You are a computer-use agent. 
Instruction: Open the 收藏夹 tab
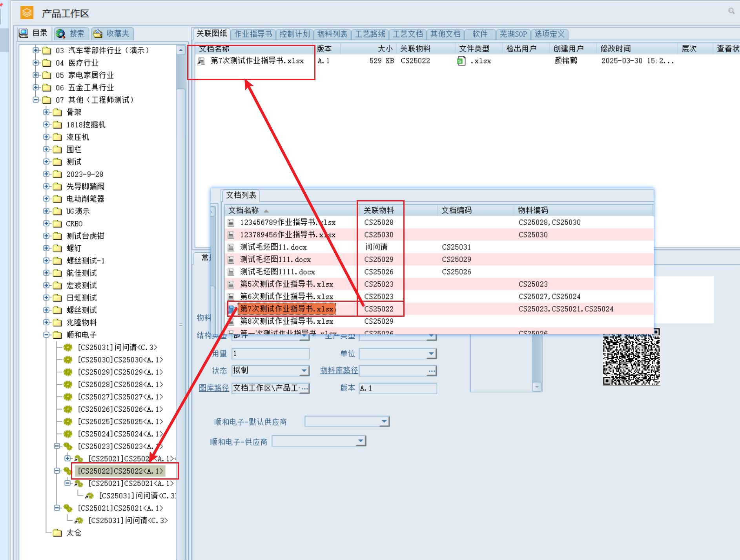[112, 33]
